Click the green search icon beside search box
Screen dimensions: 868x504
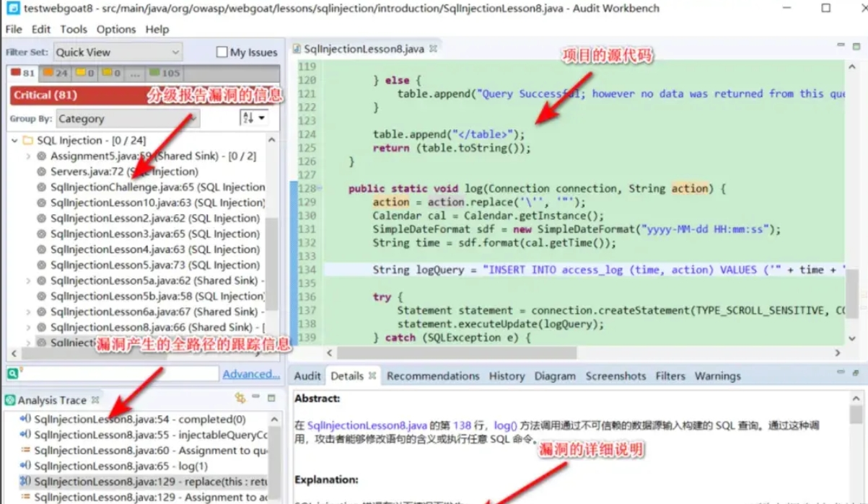[x=13, y=373]
